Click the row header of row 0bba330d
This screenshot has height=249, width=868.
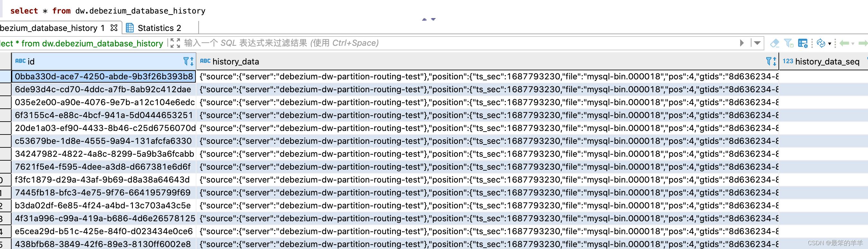(x=5, y=76)
